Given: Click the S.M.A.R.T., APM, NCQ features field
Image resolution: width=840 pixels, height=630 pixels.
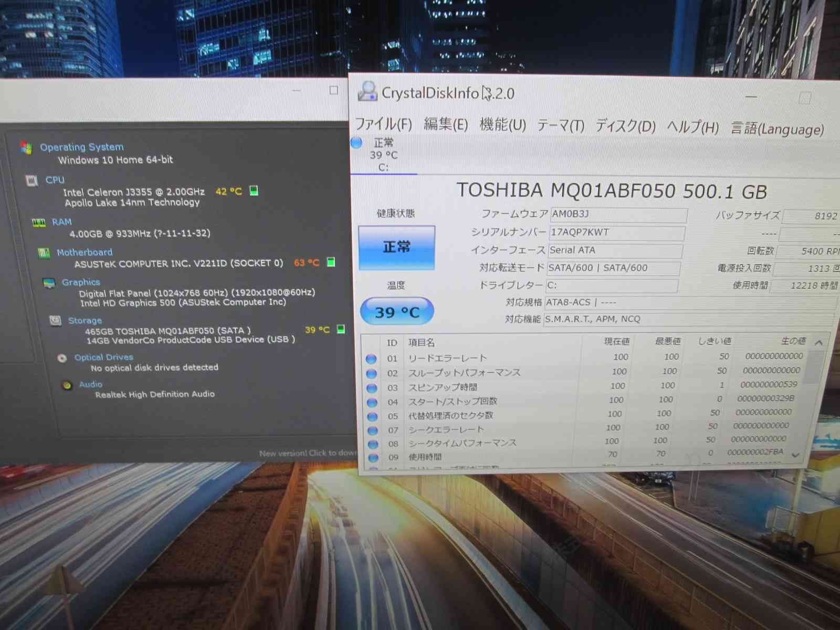Looking at the screenshot, I should [x=688, y=319].
